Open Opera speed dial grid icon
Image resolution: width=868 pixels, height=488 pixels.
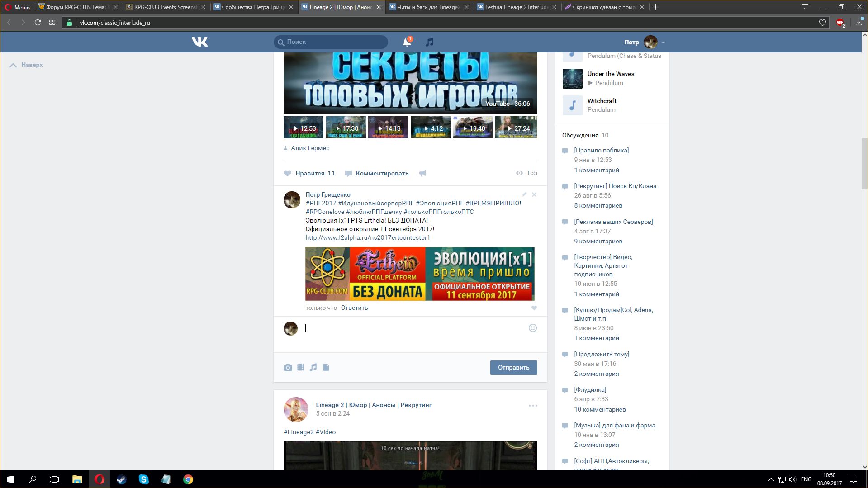click(x=52, y=22)
